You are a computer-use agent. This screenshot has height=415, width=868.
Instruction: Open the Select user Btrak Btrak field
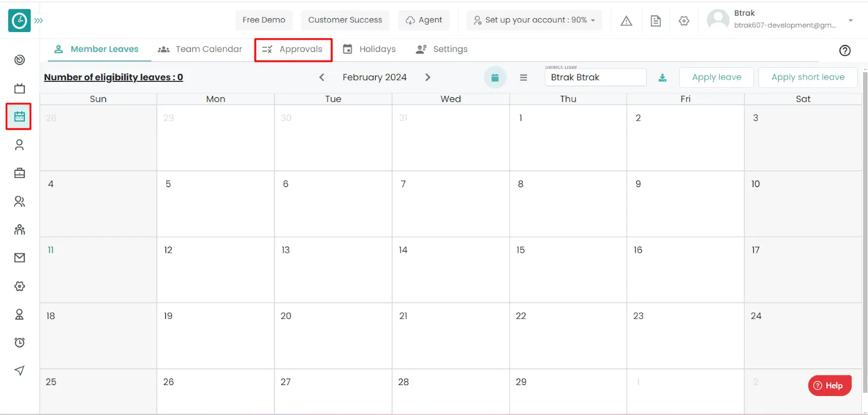[595, 77]
